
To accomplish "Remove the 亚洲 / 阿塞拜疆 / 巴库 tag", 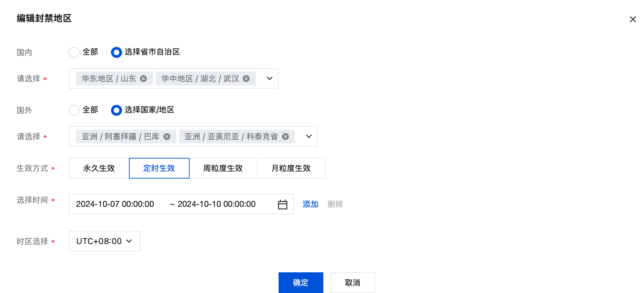I will [167, 137].
